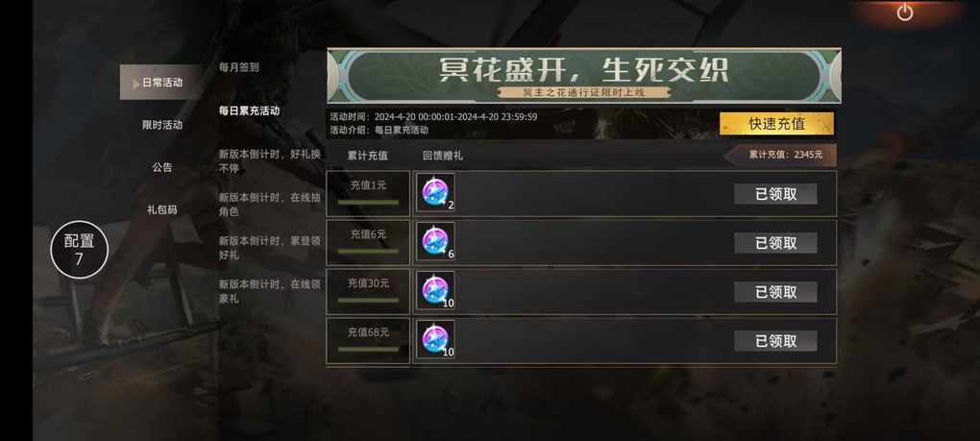Open the 日常活动 tab
Screen dimensions: 980x441
click(160, 82)
